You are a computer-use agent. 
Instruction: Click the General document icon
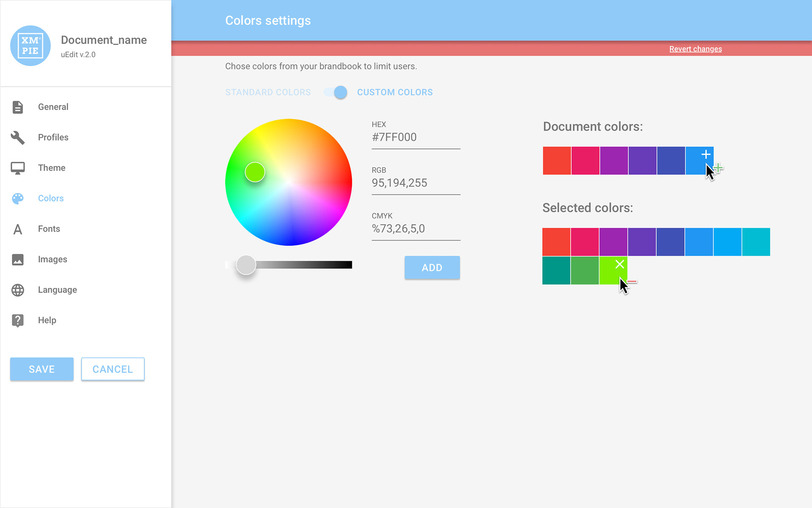[18, 107]
